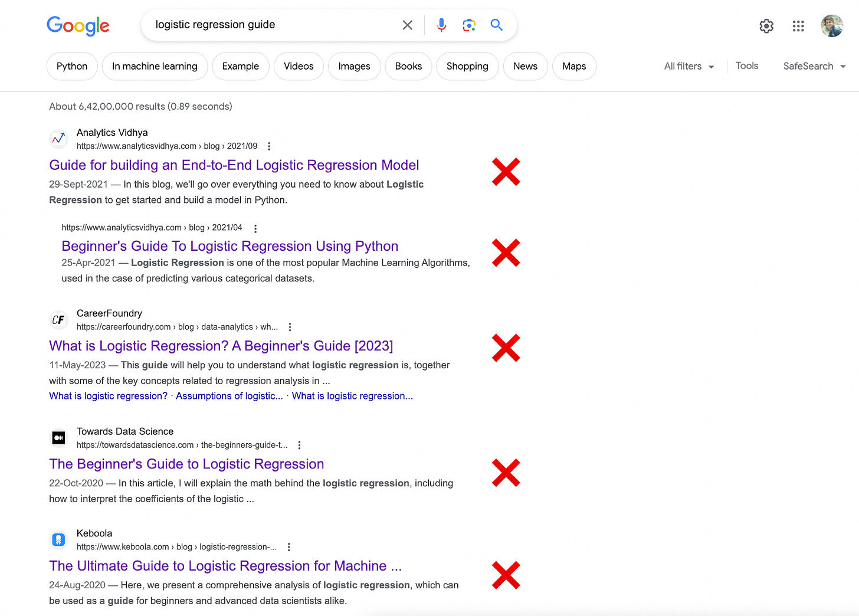The height and width of the screenshot is (616, 859).
Task: Open The Beginner's Guide to Logistic Regression
Action: click(x=186, y=464)
